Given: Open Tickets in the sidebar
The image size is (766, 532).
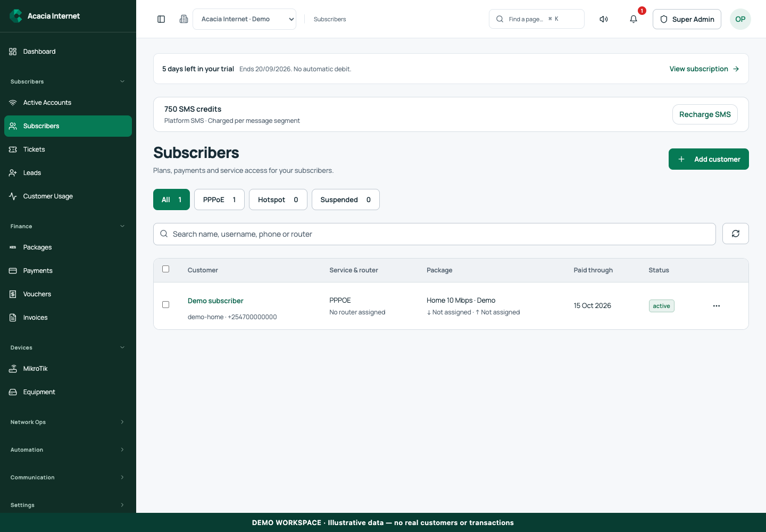Looking at the screenshot, I should [68, 149].
